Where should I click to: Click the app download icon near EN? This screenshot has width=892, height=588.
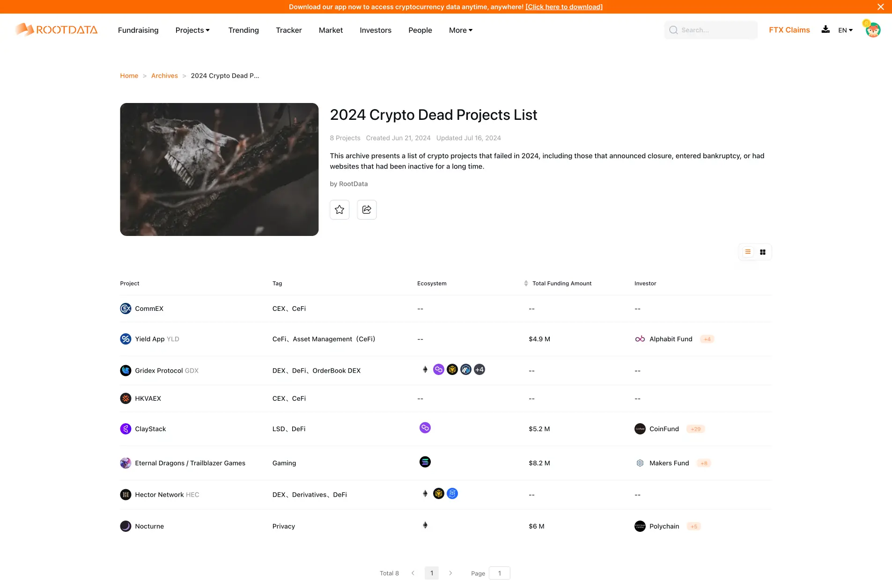click(x=825, y=30)
